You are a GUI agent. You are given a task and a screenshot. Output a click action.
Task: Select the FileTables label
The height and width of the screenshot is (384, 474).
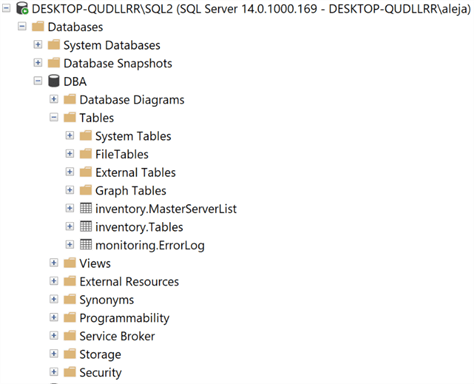tap(122, 154)
